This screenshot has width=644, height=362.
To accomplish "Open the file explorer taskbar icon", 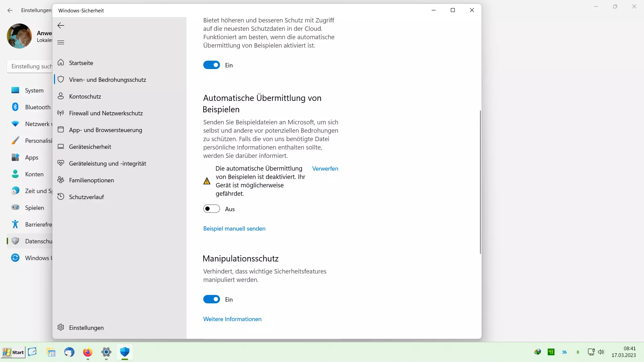I will coord(51,352).
